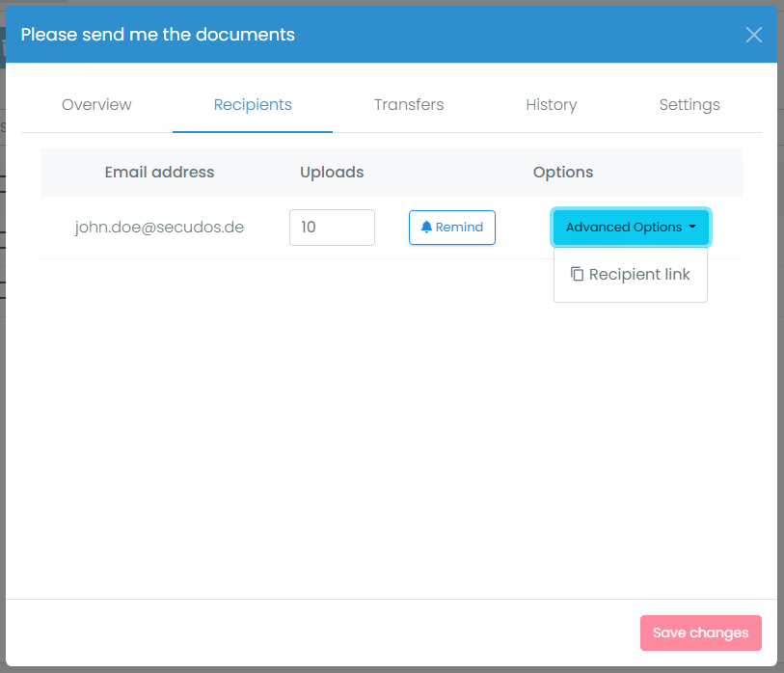Screen dimensions: 784x673
Task: Click the Options column header
Action: (562, 172)
